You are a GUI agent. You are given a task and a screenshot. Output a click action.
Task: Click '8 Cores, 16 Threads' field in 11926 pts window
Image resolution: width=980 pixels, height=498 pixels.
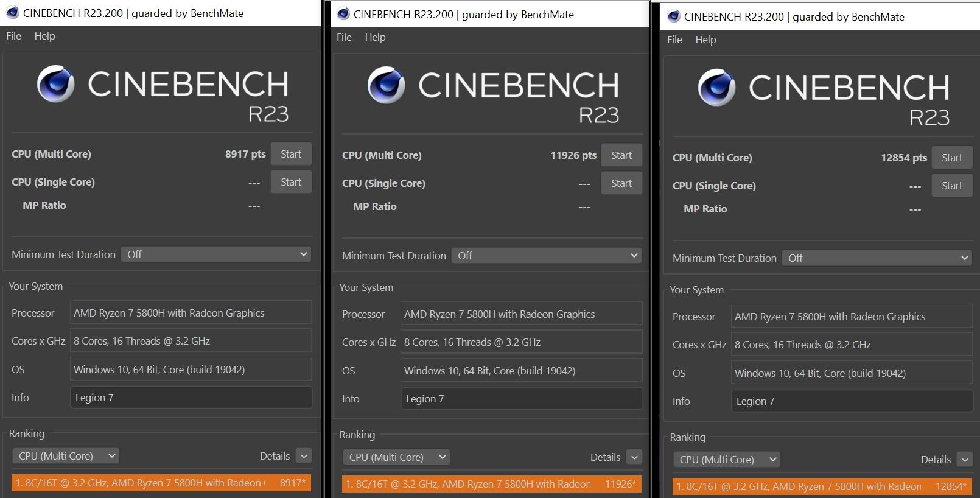point(522,342)
